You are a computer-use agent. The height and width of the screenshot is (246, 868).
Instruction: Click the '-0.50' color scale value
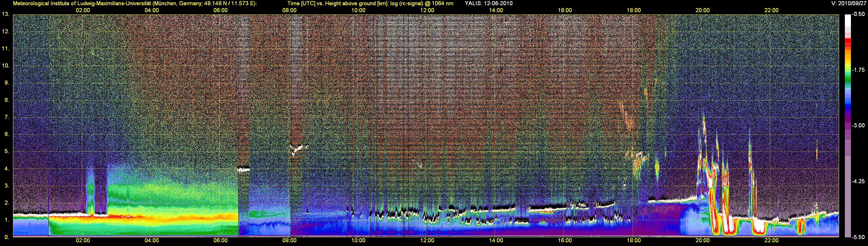[x=858, y=14]
